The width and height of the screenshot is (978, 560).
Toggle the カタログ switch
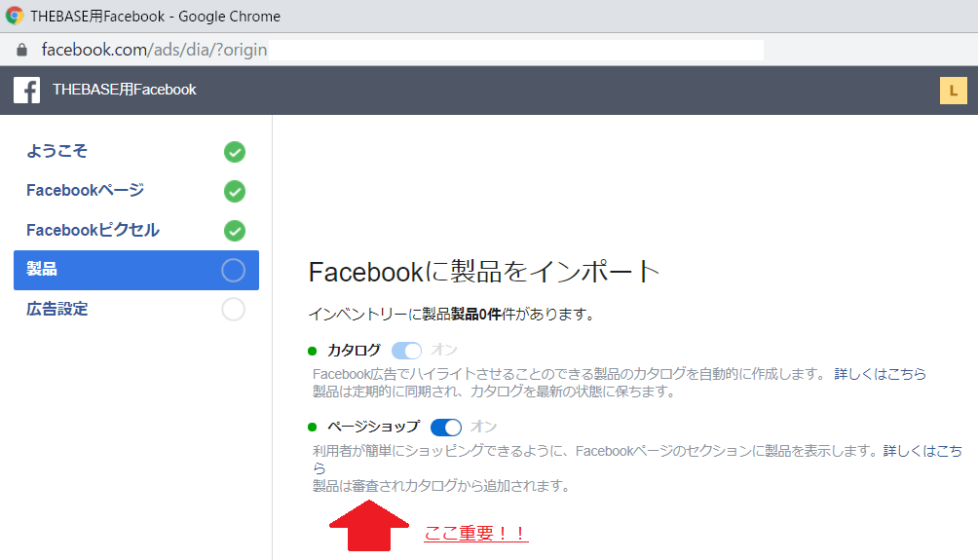pyautogui.click(x=406, y=351)
